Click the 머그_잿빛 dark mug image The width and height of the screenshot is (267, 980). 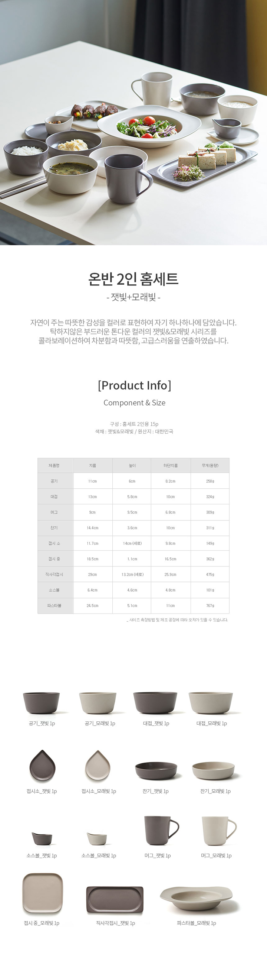click(x=161, y=831)
